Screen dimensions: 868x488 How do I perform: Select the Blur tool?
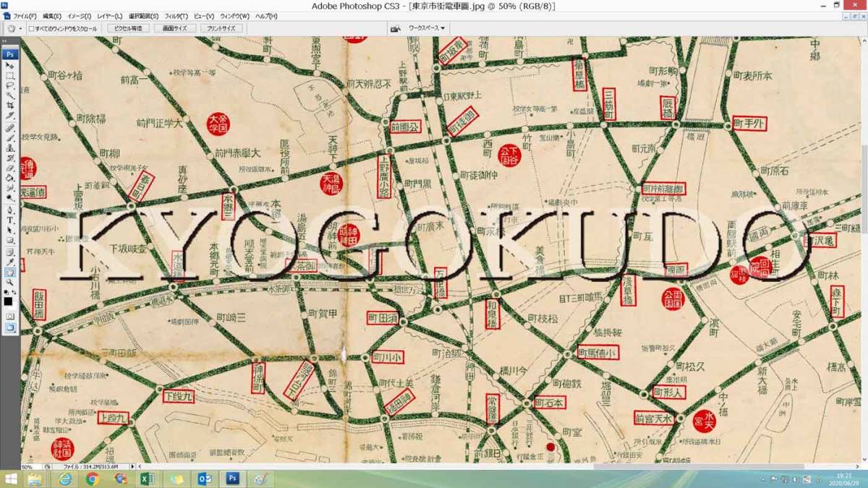coord(10,187)
